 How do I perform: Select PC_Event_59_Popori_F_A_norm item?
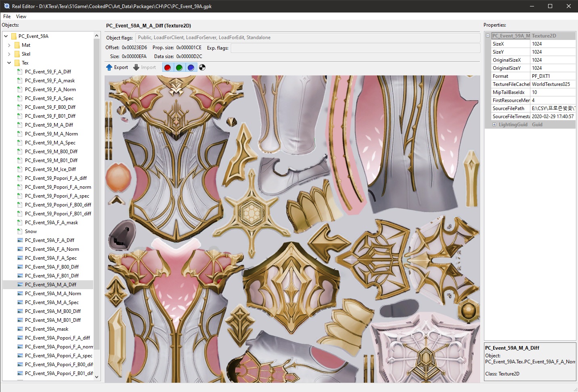tap(58, 187)
